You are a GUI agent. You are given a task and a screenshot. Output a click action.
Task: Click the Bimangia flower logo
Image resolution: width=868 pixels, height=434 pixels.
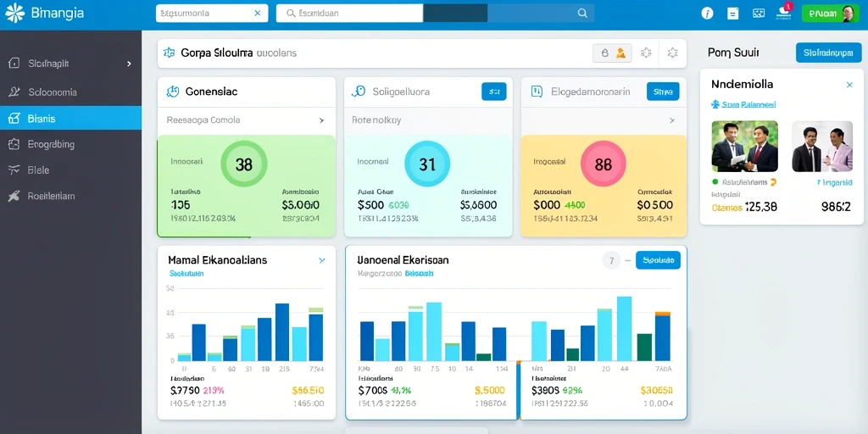point(15,13)
